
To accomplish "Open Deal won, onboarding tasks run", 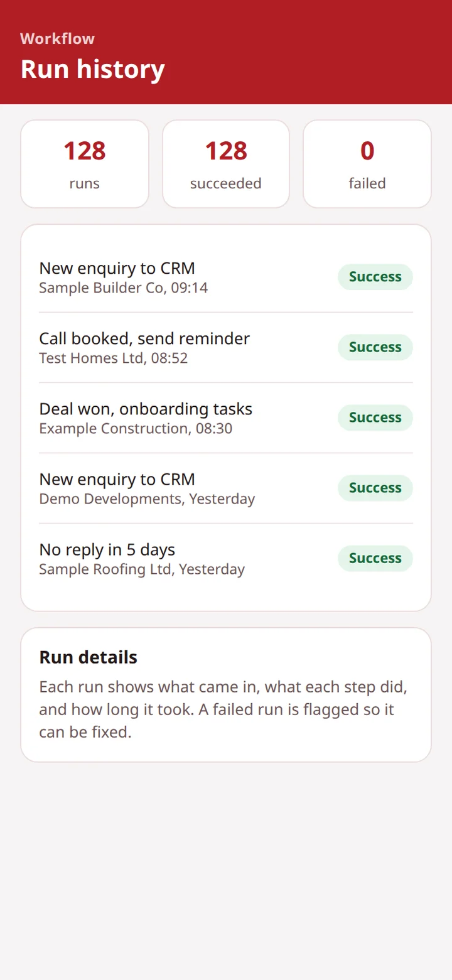I will pyautogui.click(x=226, y=418).
